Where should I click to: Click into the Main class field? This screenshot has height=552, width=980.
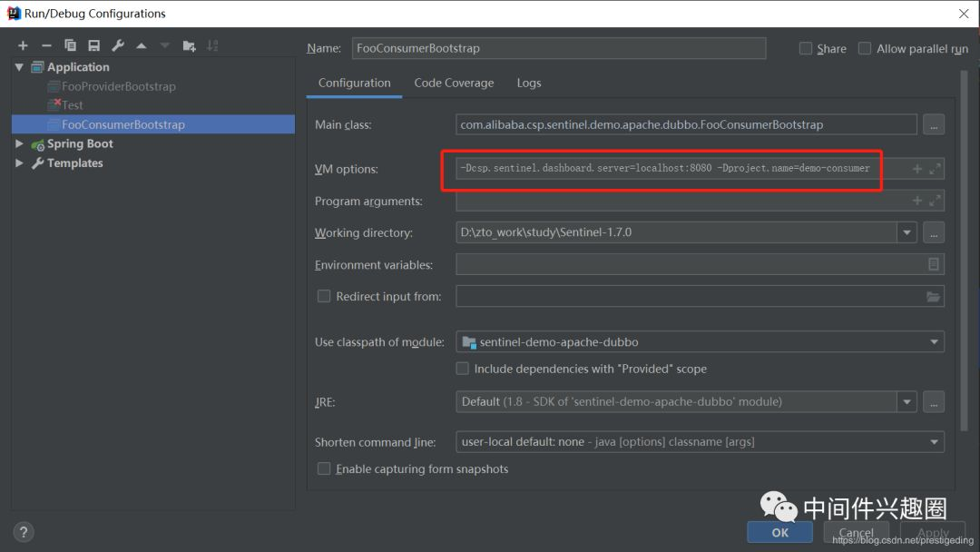pos(686,124)
